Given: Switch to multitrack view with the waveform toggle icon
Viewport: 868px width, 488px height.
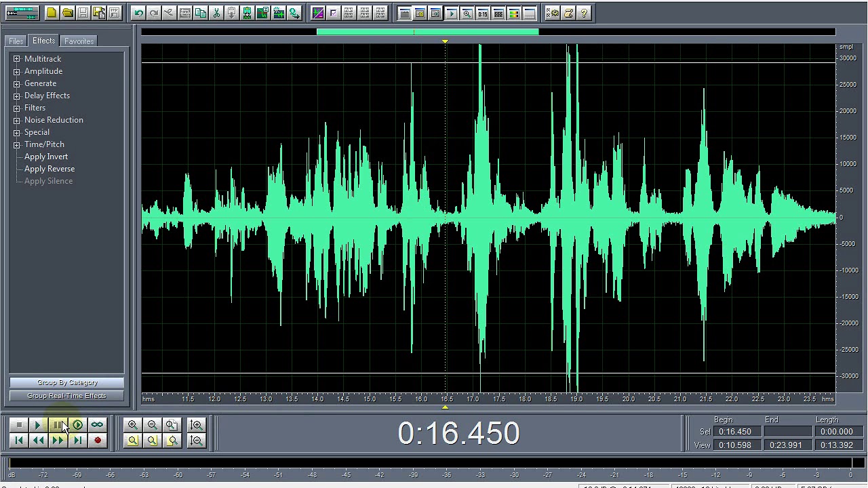Looking at the screenshot, I should point(22,13).
